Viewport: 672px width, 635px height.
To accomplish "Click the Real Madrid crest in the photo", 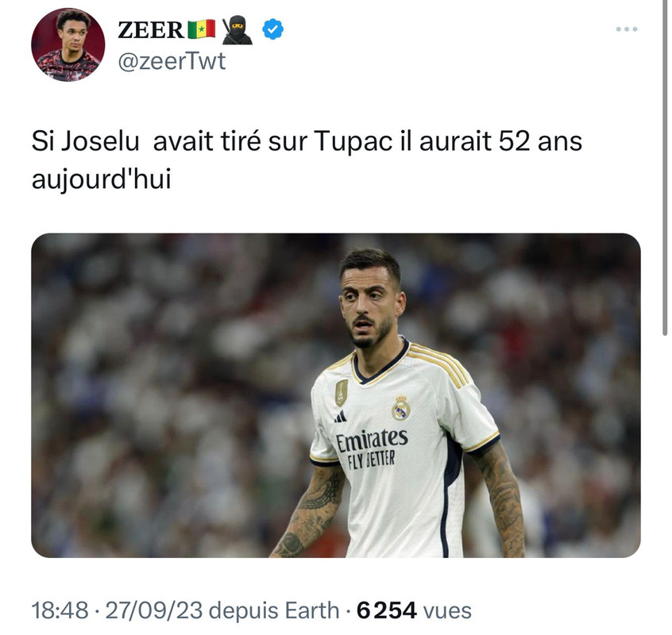I will 401,408.
